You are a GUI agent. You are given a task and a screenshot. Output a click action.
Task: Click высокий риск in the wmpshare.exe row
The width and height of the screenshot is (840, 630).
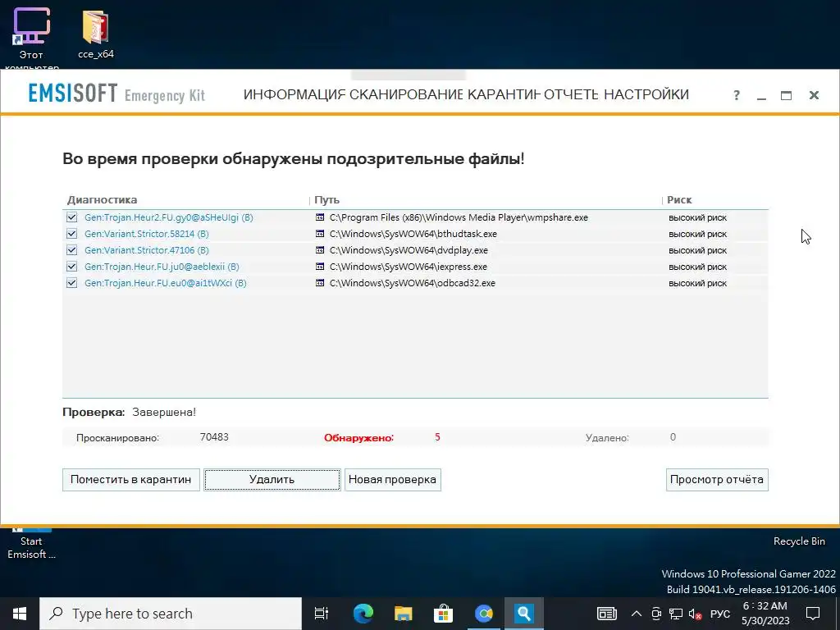(x=697, y=217)
